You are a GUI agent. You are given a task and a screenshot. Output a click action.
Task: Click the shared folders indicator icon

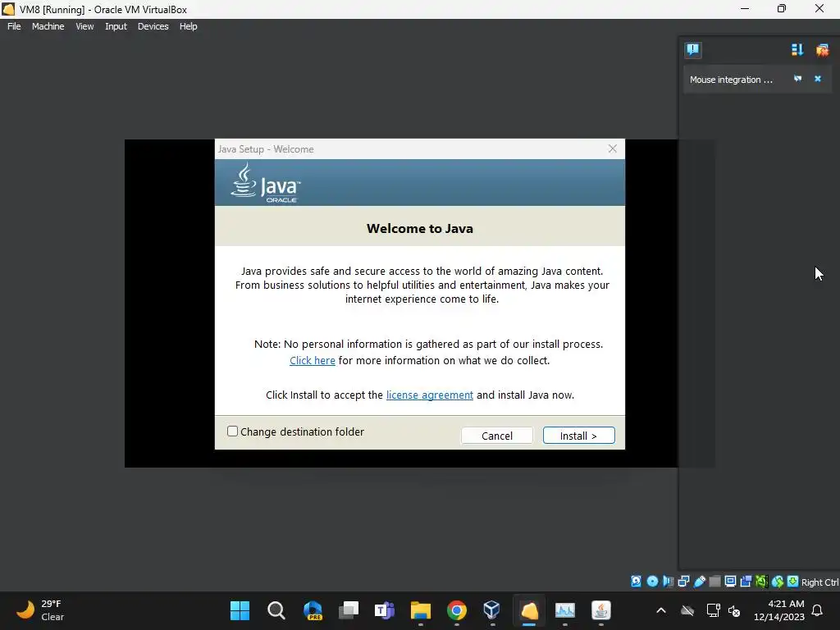click(x=714, y=582)
